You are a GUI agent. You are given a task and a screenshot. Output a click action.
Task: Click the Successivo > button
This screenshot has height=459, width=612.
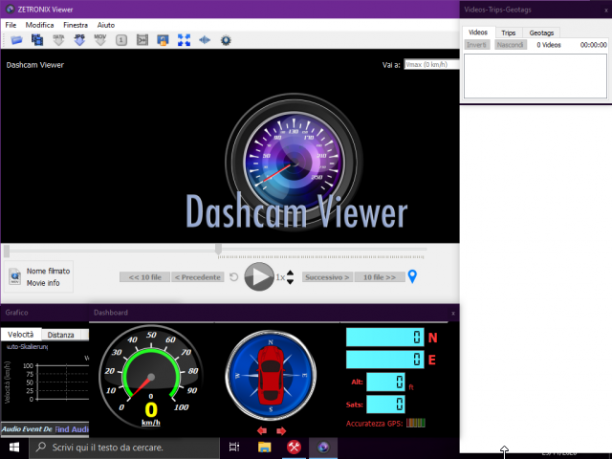point(327,277)
